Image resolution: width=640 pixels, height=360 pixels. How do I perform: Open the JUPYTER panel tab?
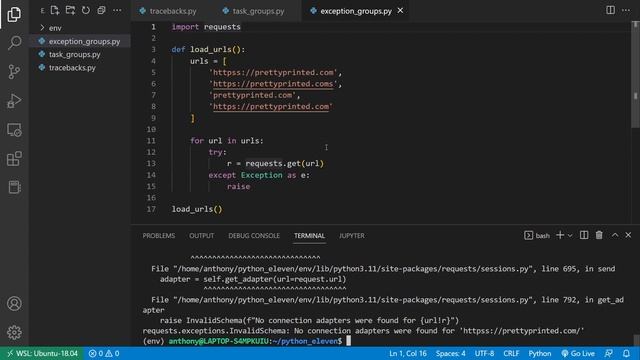351,236
